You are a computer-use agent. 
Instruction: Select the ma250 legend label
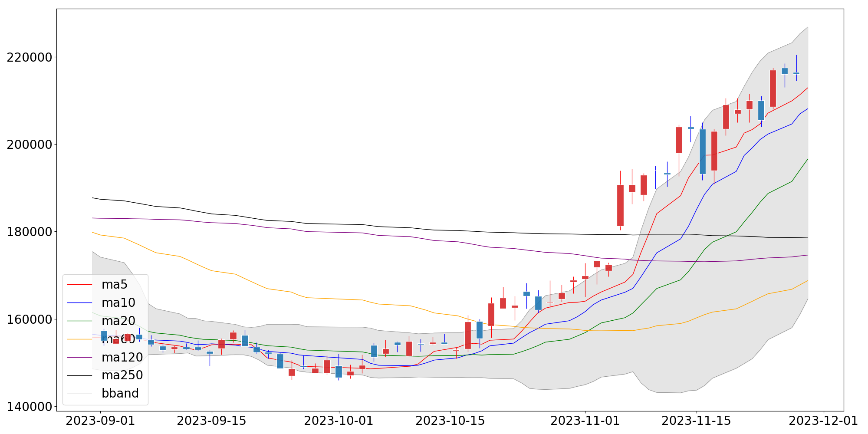[122, 375]
